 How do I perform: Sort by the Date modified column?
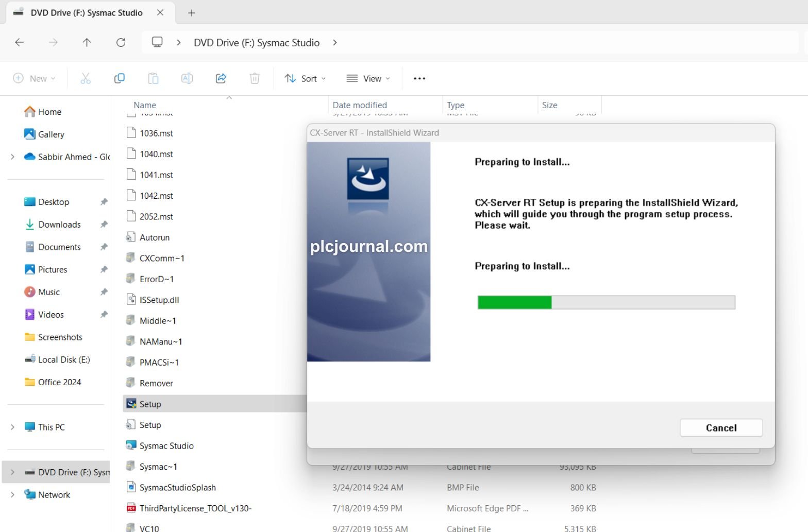(360, 105)
